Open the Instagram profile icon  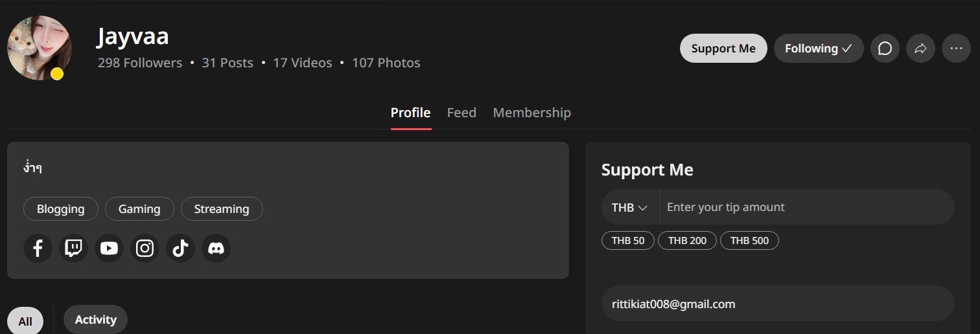pyautogui.click(x=145, y=249)
